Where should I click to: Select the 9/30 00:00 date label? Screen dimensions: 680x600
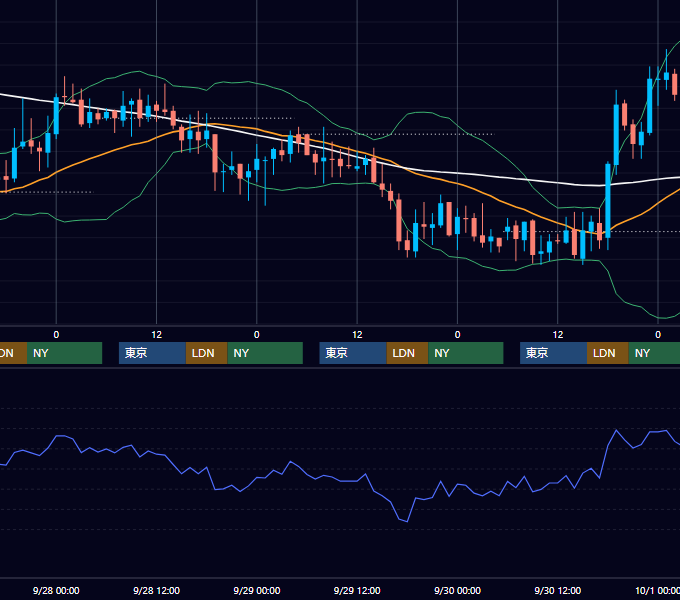pos(458,590)
